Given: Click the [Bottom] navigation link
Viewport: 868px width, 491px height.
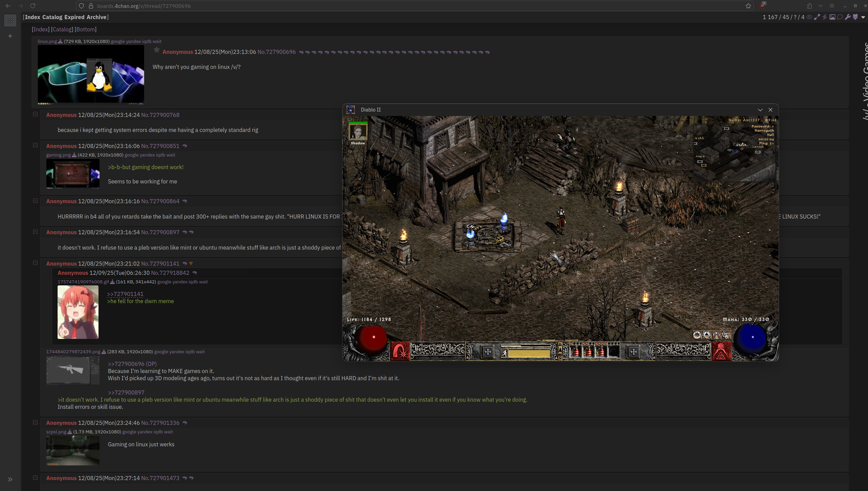Looking at the screenshot, I should (x=86, y=29).
